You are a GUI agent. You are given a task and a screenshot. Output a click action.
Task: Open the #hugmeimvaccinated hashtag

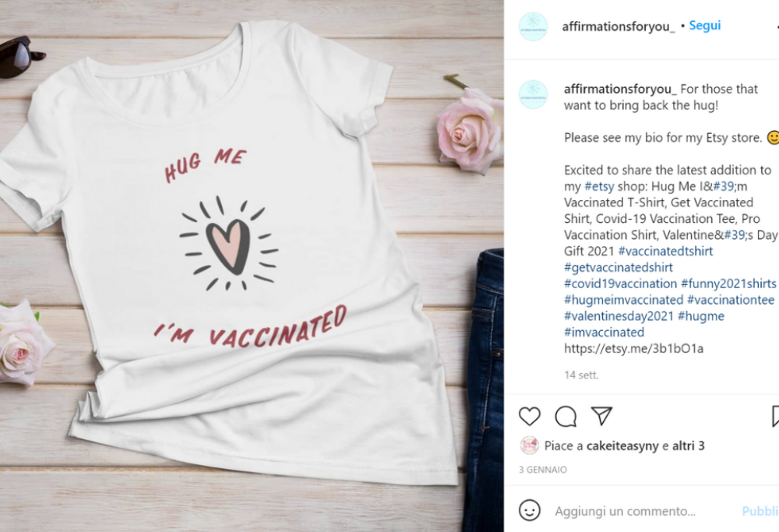point(623,300)
